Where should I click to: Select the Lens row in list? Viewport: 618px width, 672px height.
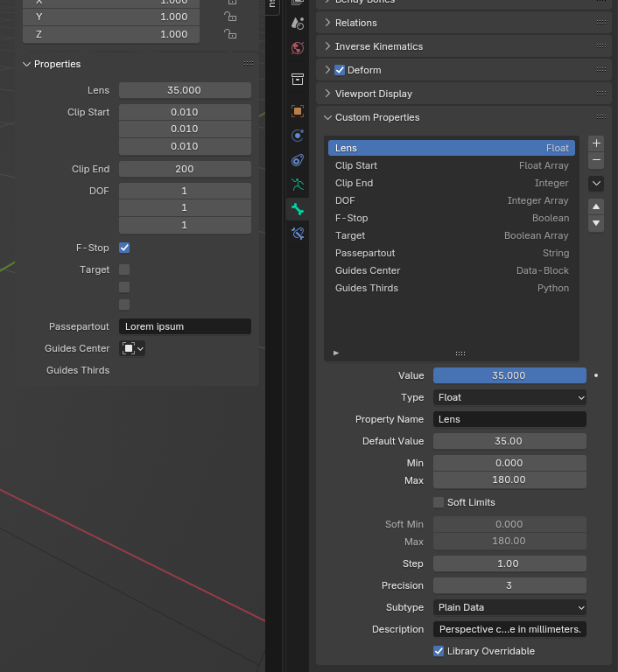pos(452,148)
